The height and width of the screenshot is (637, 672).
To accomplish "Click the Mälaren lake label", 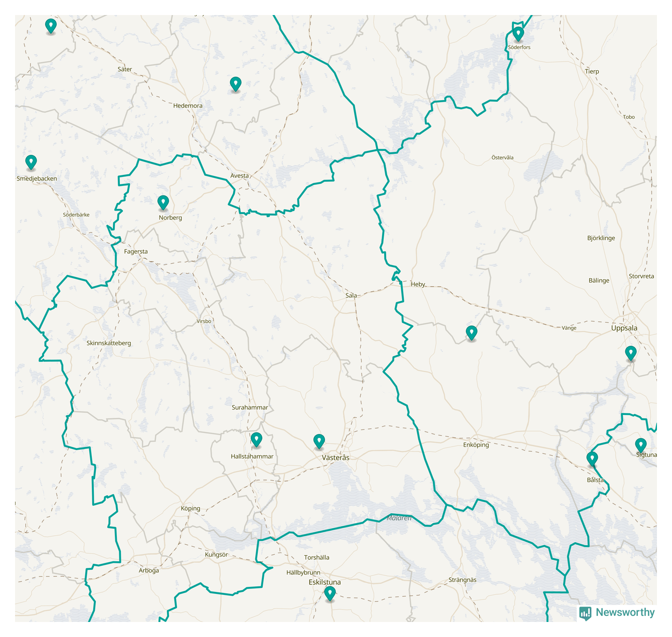I will [x=399, y=518].
